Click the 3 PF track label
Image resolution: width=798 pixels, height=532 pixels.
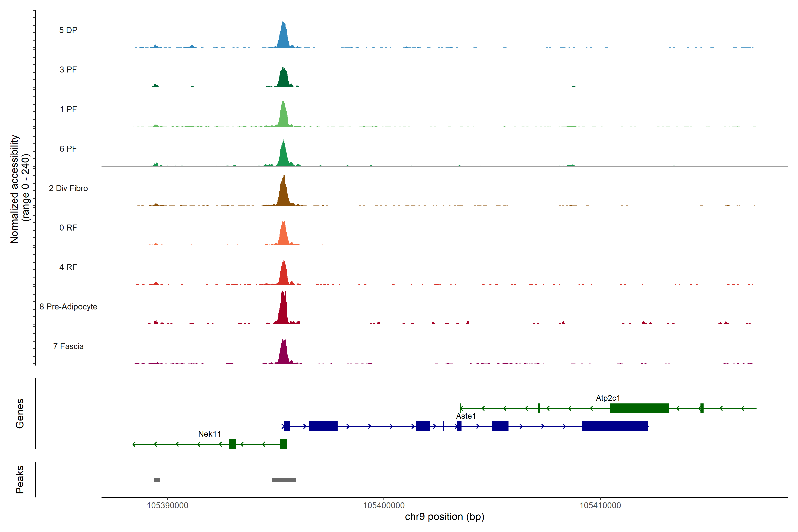68,70
